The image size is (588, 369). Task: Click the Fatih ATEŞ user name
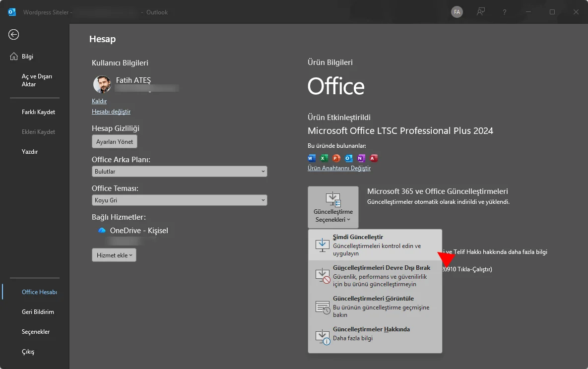point(133,80)
